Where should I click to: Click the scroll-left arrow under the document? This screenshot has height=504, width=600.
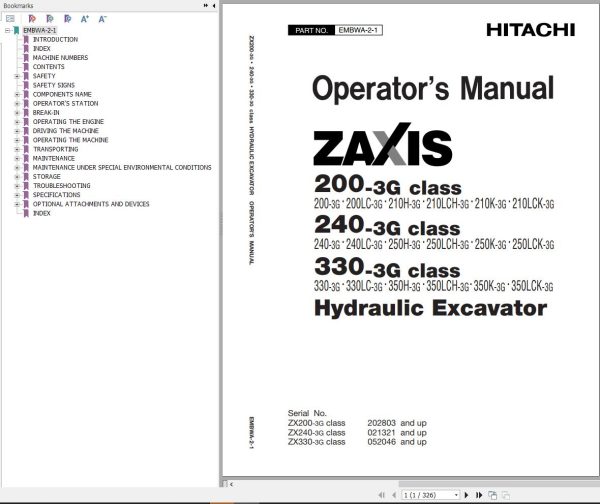[231, 484]
